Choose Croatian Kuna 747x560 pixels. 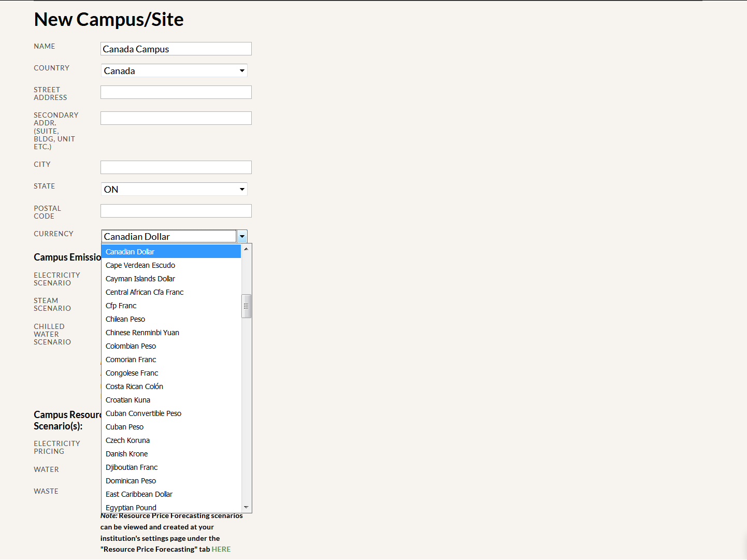[x=171, y=400]
